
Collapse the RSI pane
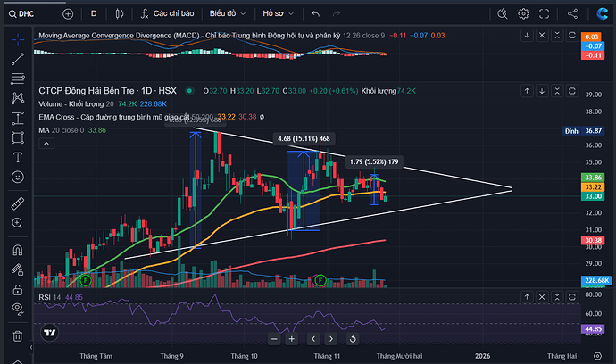pyautogui.click(x=557, y=297)
